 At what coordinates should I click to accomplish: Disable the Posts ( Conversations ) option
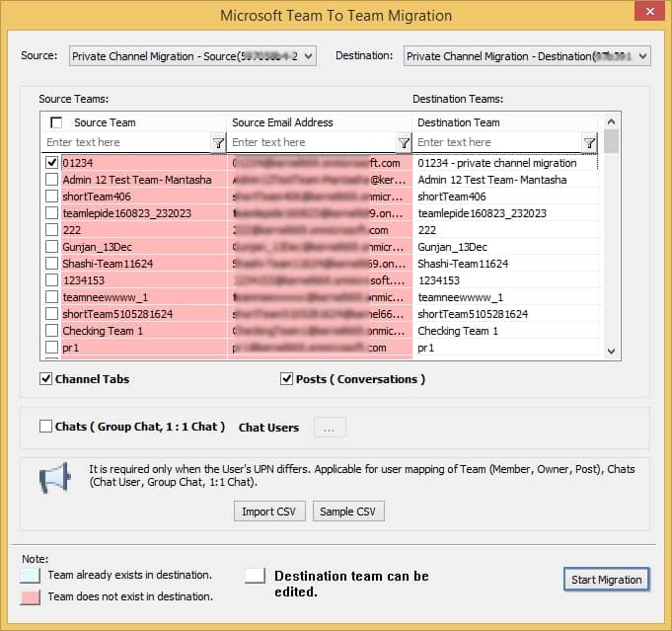286,379
